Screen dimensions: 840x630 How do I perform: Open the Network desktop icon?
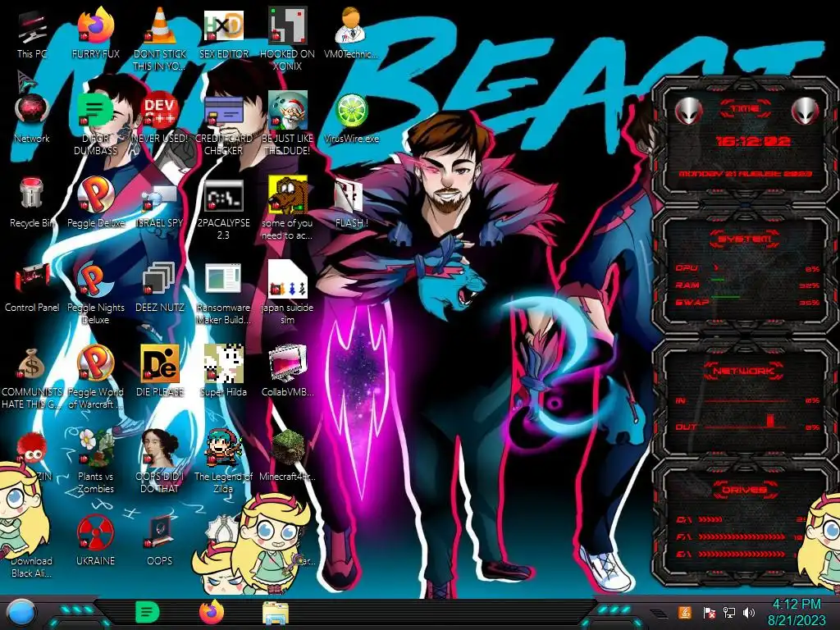pos(32,119)
